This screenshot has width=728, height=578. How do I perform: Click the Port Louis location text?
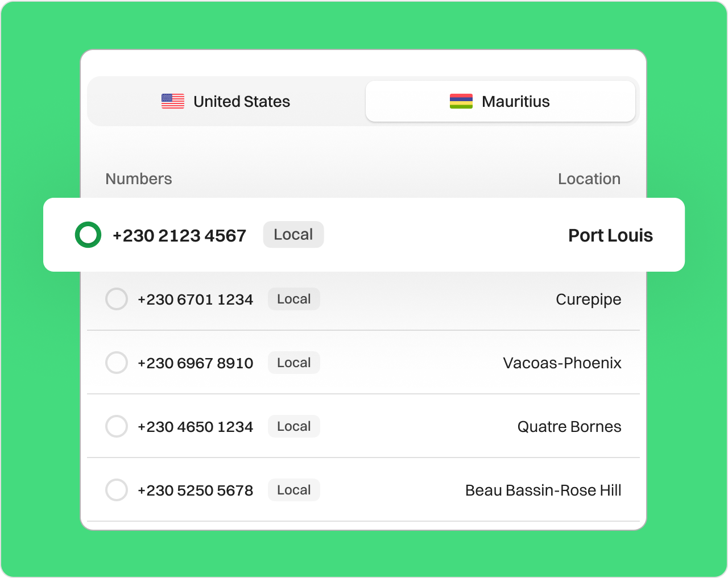(x=610, y=235)
